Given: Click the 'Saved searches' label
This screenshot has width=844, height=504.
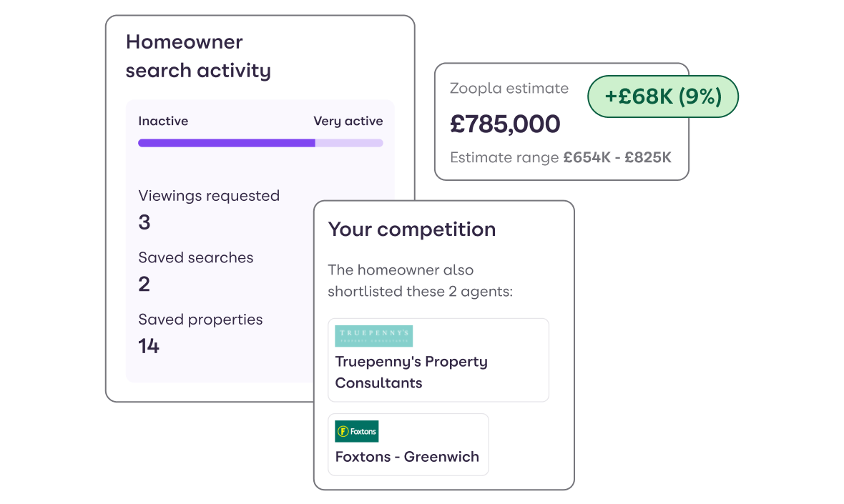Looking at the screenshot, I should [x=195, y=257].
